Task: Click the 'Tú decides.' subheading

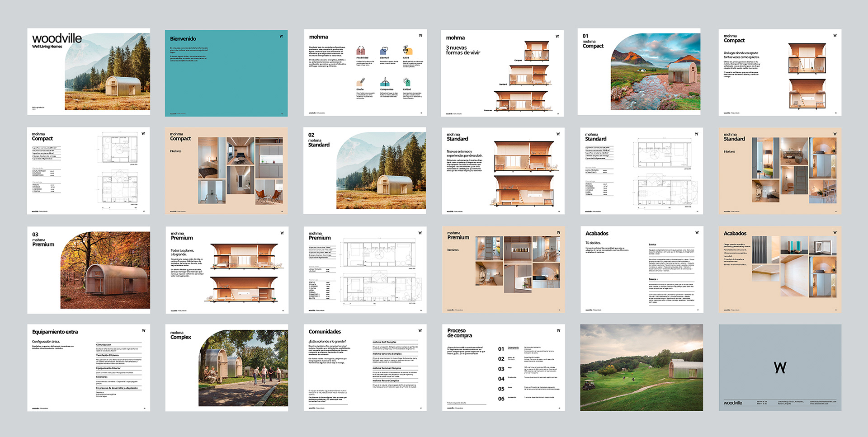Action: click(x=593, y=243)
